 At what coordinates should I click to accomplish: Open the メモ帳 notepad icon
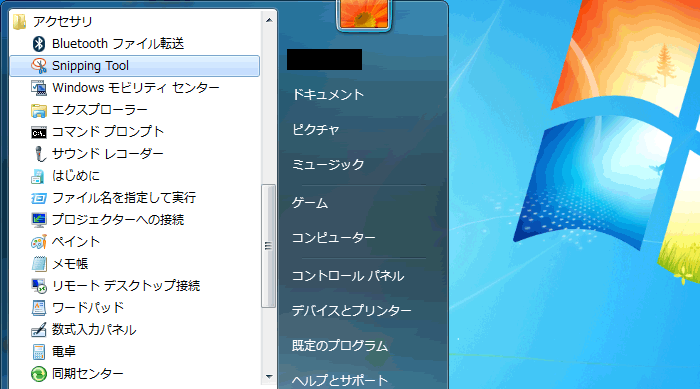tap(39, 264)
